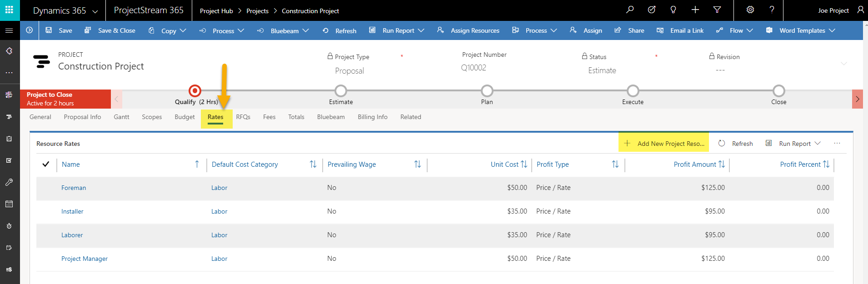Click Add New Project Resource button
This screenshot has width=868, height=284.
coord(663,143)
